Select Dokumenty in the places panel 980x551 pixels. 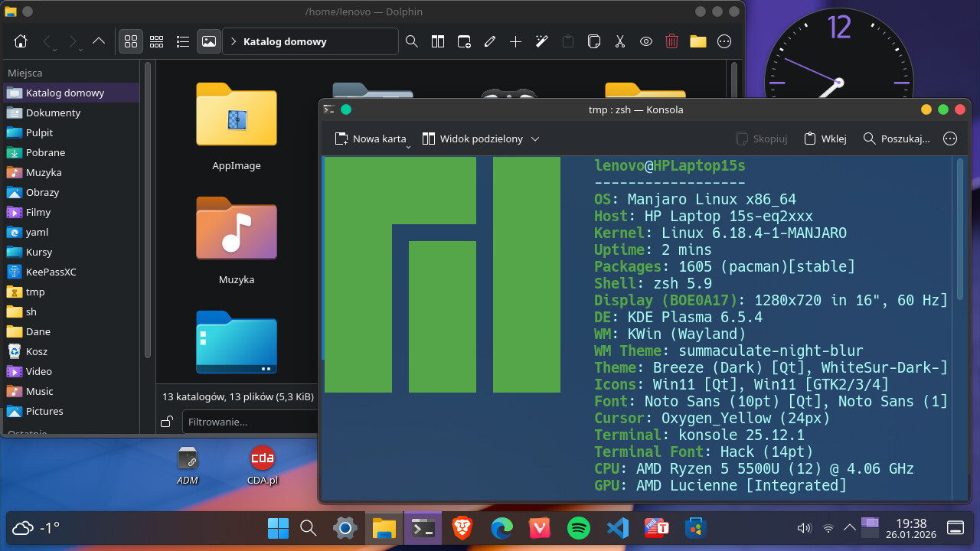[53, 112]
